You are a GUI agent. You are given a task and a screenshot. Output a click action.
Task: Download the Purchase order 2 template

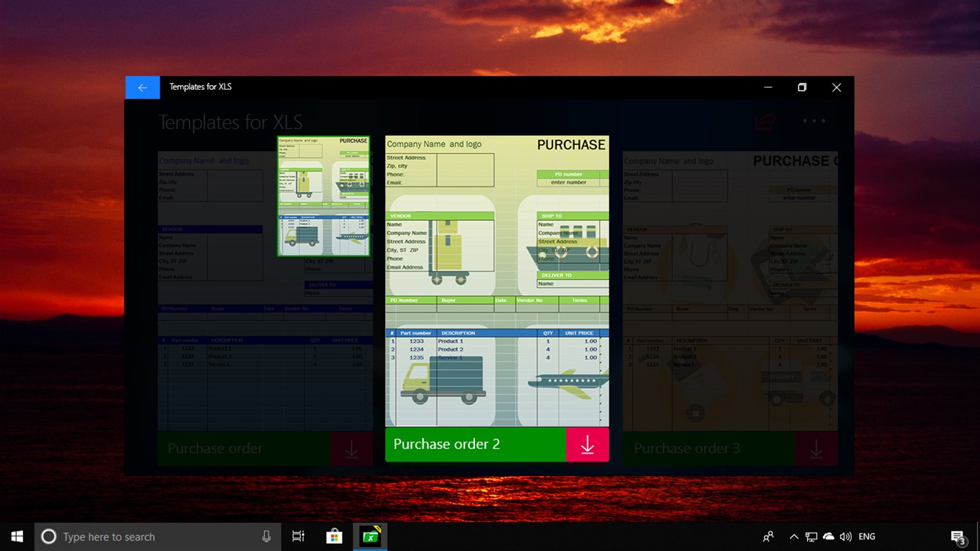(587, 444)
